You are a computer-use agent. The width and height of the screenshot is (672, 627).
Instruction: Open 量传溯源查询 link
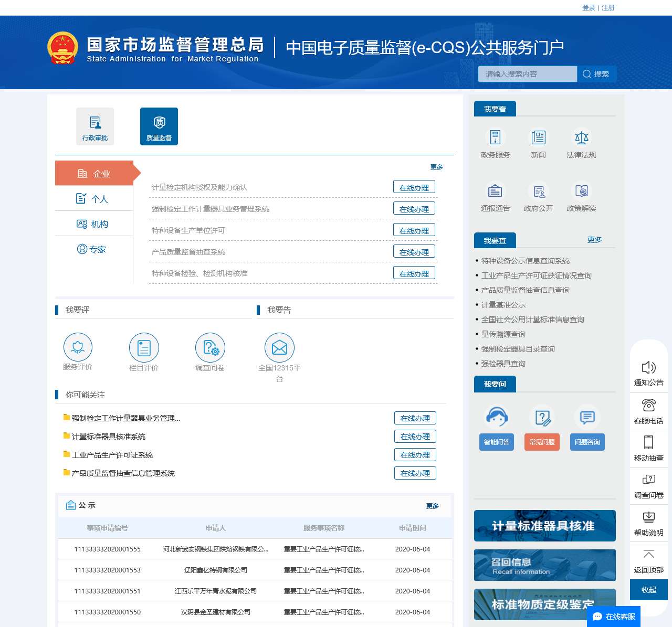[x=503, y=334]
